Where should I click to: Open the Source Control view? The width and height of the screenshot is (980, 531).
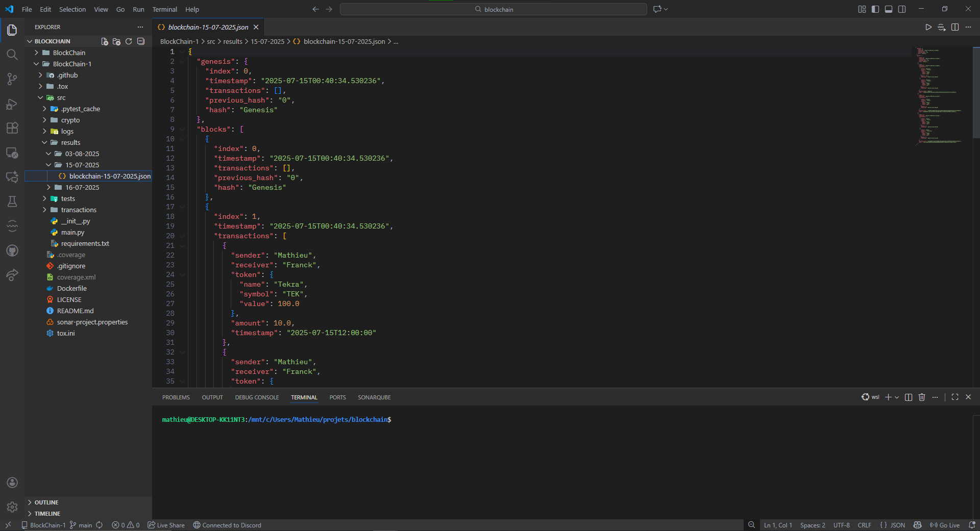(12, 79)
